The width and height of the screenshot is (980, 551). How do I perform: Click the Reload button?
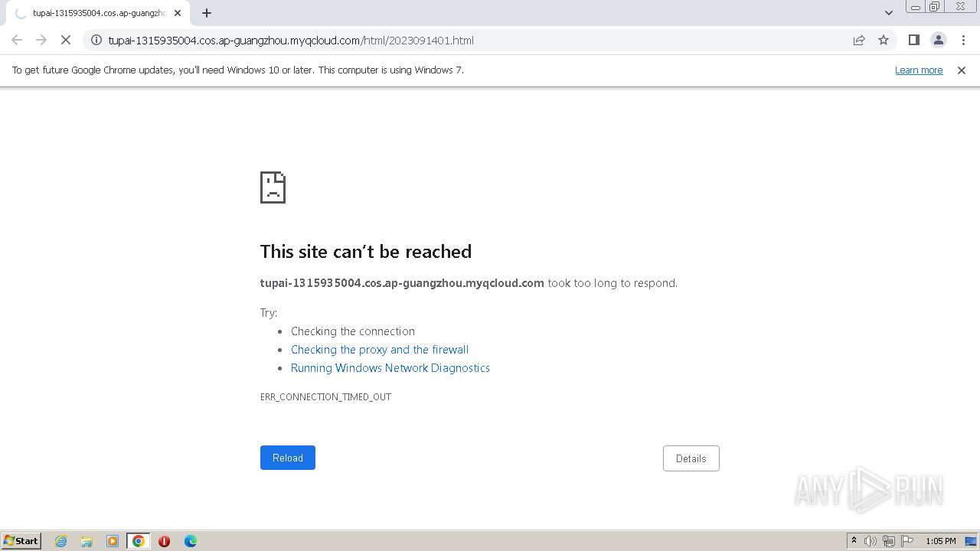[288, 458]
